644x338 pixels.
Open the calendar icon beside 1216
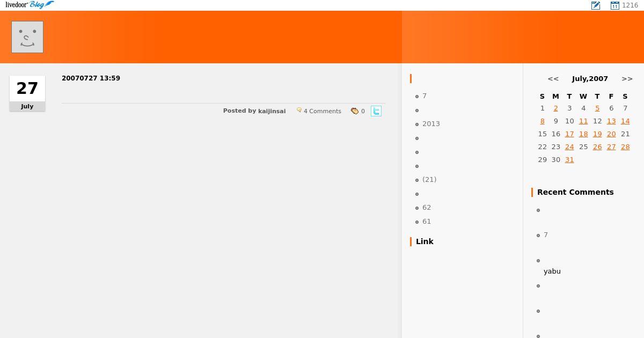tap(615, 5)
